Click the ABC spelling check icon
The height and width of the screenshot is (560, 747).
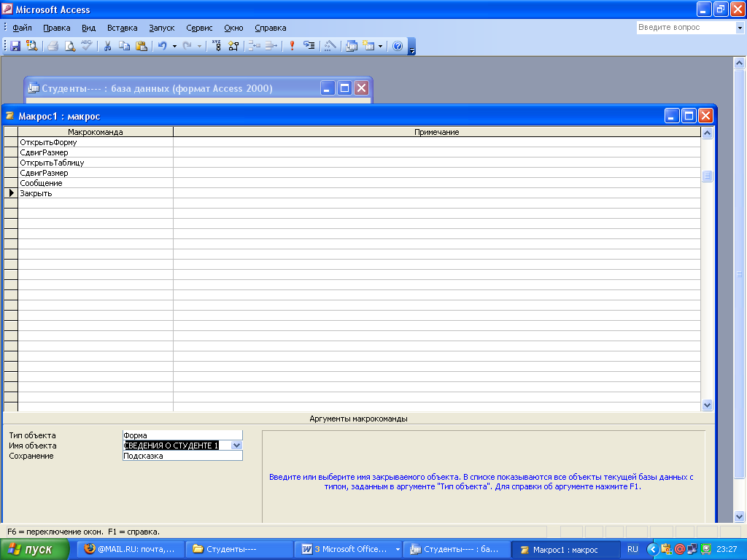pos(86,46)
